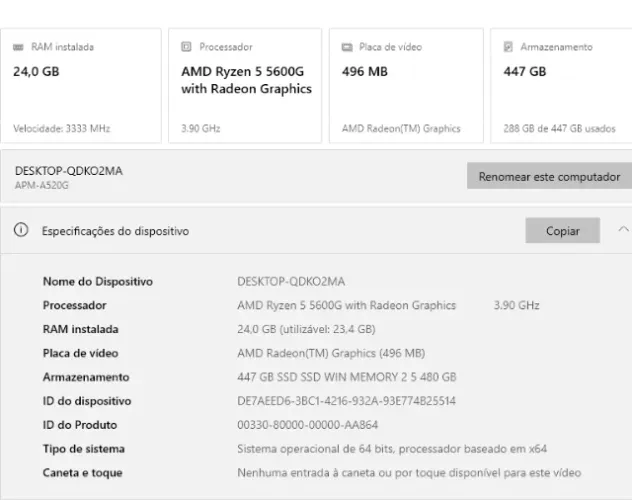The height and width of the screenshot is (500, 632).
Task: Click Placa de vídeo label in specifications
Action: 81,353
